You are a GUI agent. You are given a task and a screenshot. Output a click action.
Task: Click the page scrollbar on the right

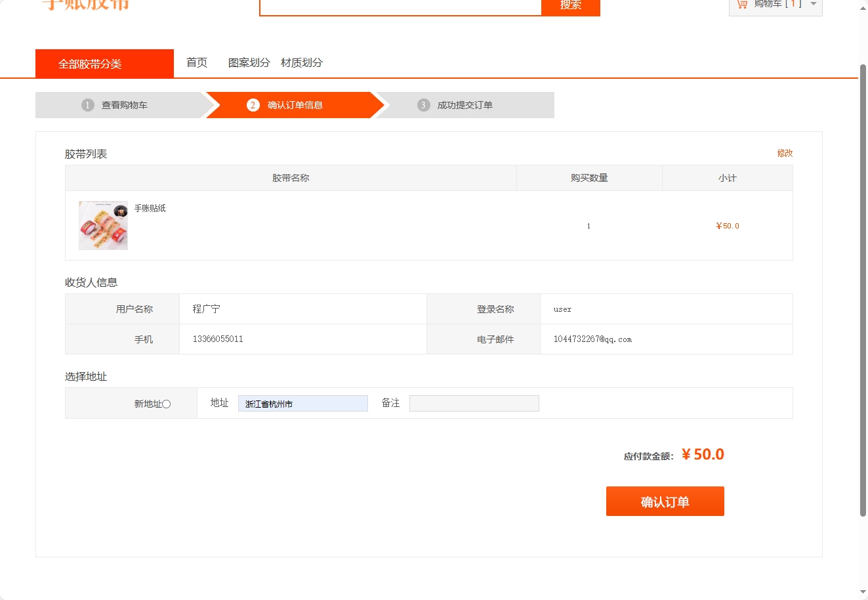[x=863, y=295]
